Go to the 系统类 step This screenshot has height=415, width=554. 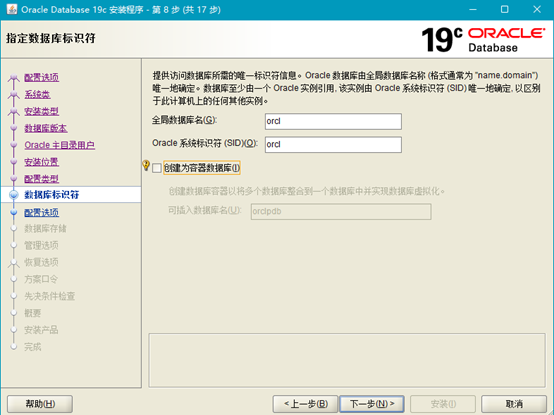pos(37,94)
